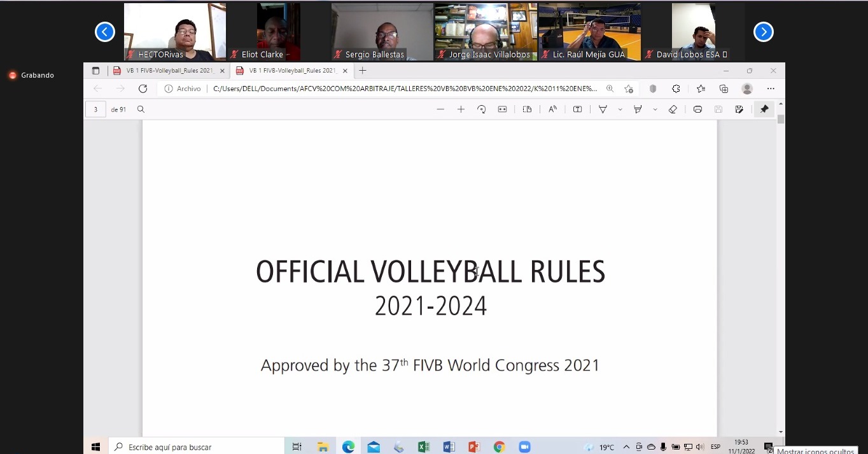Select the PDF Draw pen tool

pos(603,110)
